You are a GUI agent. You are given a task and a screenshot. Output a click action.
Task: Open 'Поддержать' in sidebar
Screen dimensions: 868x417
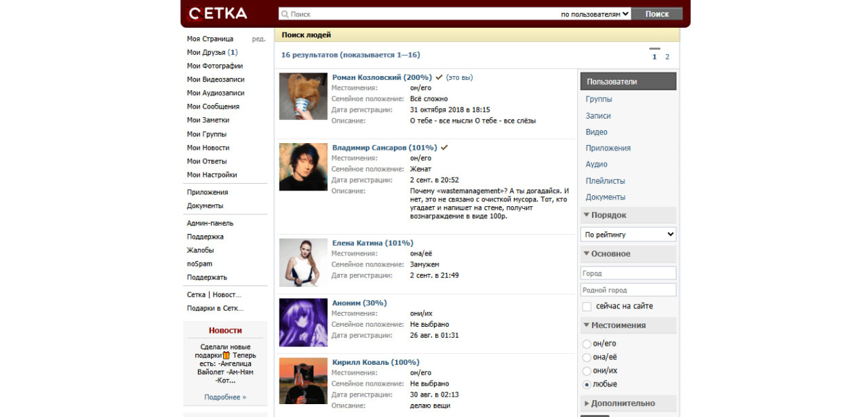(207, 277)
